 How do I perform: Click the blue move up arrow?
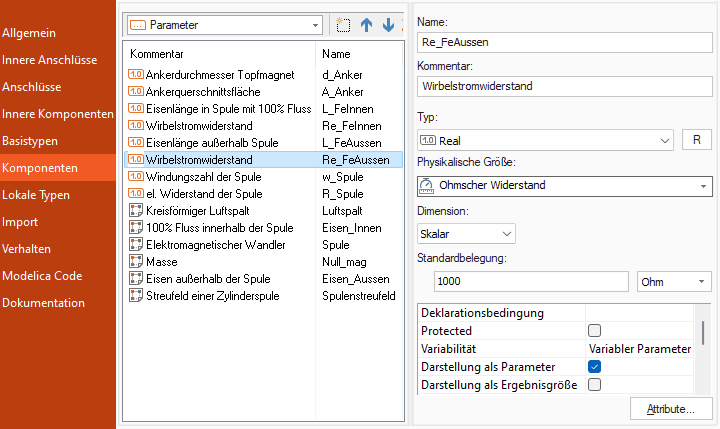[367, 24]
